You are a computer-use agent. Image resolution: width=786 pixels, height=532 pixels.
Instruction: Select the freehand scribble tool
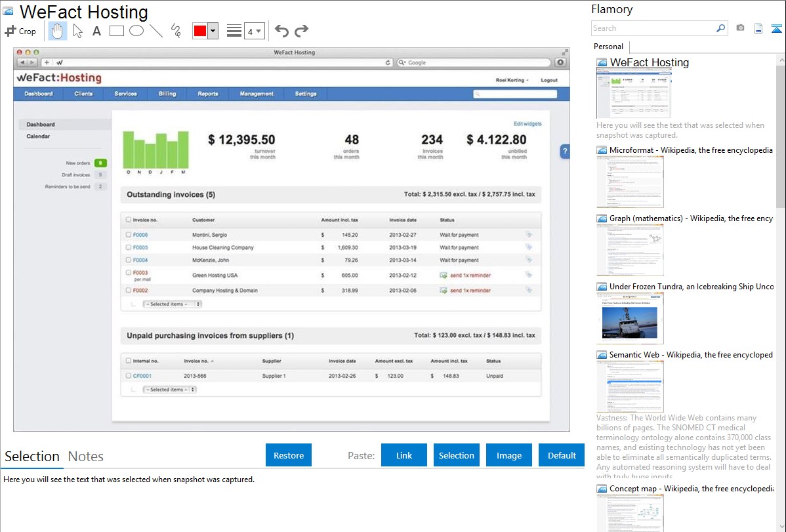pyautogui.click(x=176, y=31)
